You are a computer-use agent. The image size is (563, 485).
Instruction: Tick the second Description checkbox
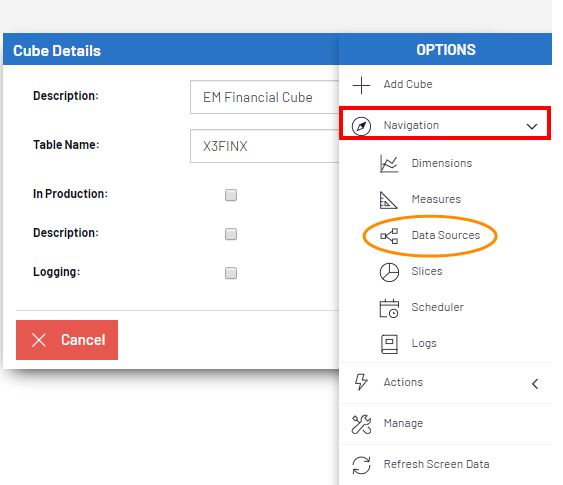pos(231,234)
